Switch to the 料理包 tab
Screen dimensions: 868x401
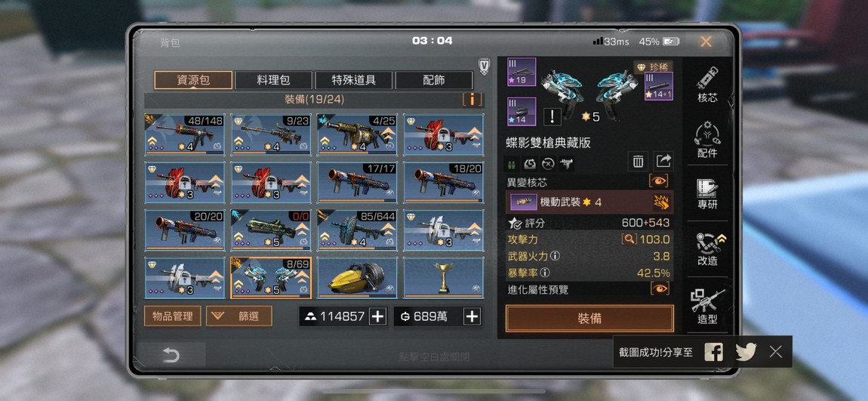click(x=273, y=80)
